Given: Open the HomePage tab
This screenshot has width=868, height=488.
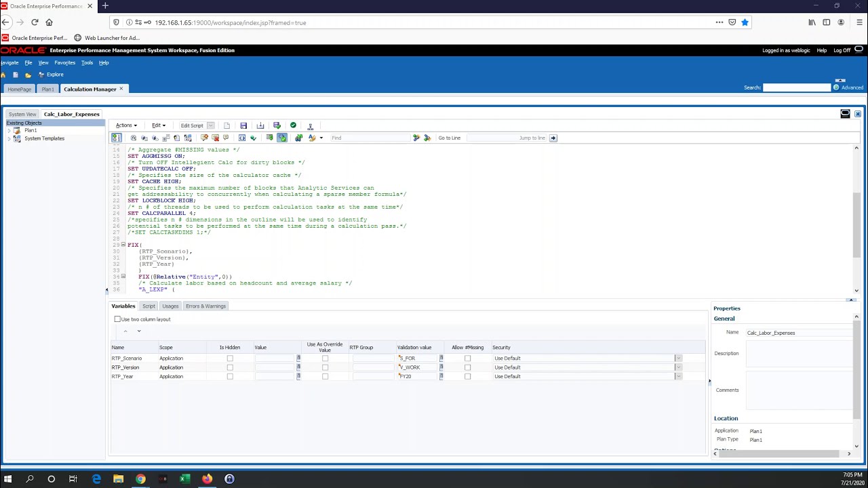Looking at the screenshot, I should click(20, 89).
